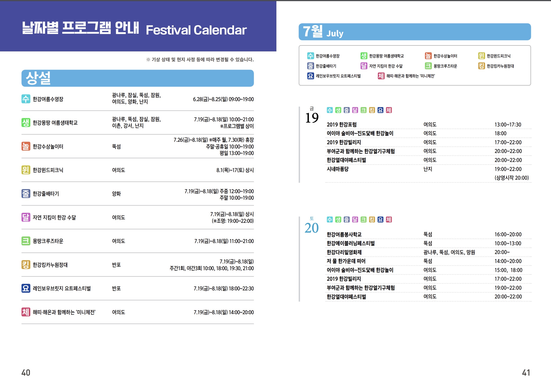Click the 양화 location for 한강줄배타기
Screen dimensions: 551x392
pos(116,194)
